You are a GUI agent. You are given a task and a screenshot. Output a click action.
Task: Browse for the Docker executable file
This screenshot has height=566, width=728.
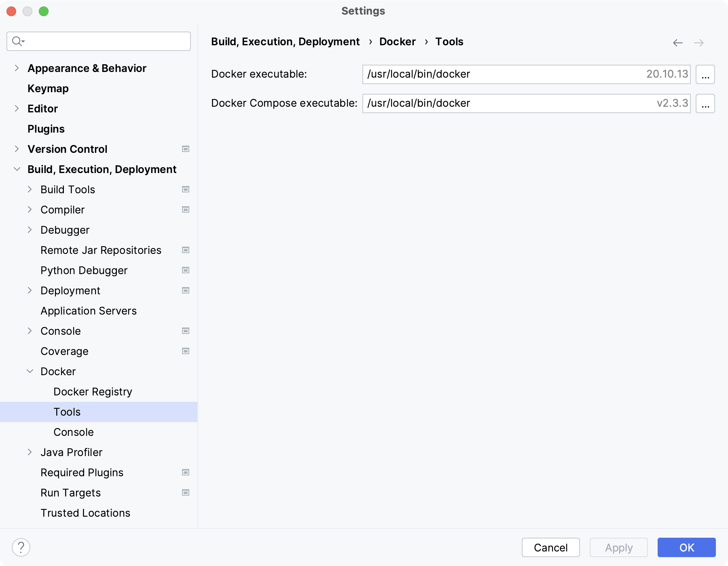tap(705, 74)
